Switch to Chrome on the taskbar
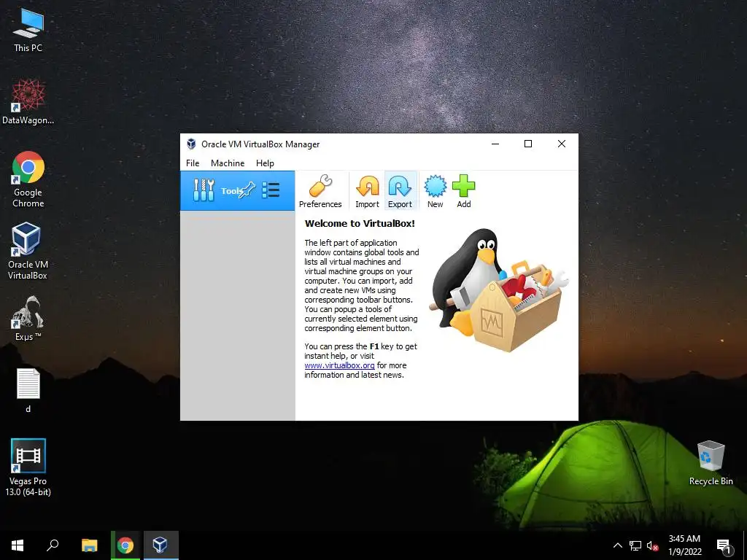 (x=125, y=545)
